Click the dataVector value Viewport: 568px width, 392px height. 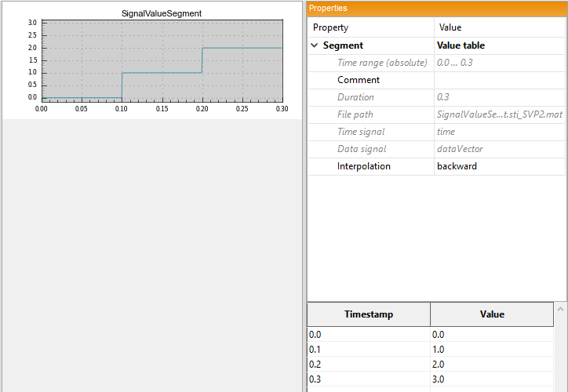pyautogui.click(x=460, y=149)
